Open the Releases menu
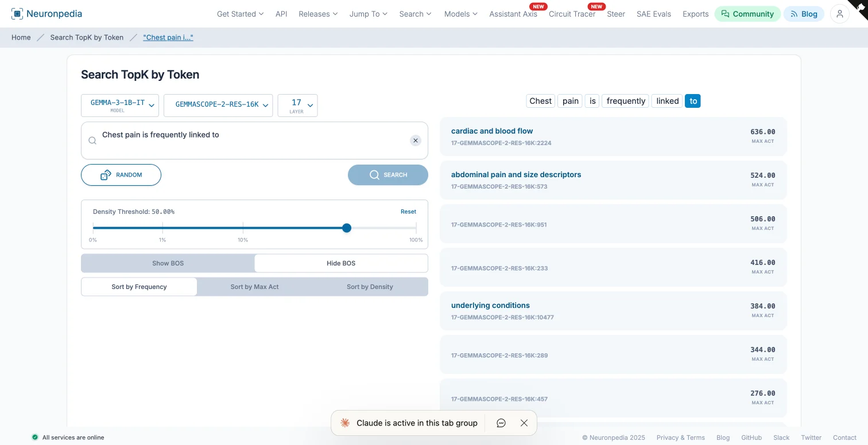868x445 pixels. 318,14
